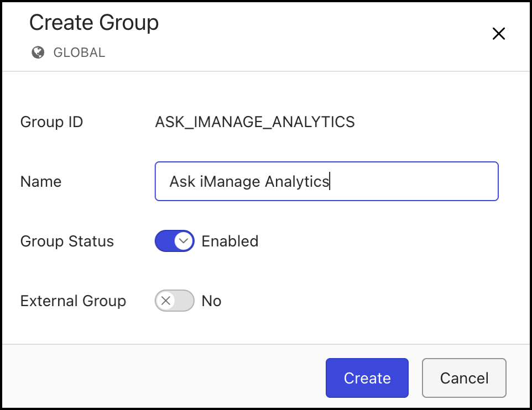Click the X knob on External Group switch
The image size is (532, 410).
click(165, 301)
